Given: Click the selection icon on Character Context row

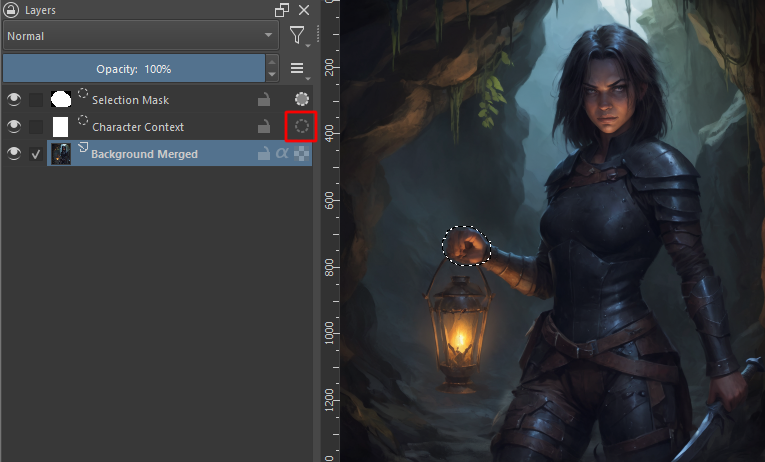Looking at the screenshot, I should tap(301, 127).
